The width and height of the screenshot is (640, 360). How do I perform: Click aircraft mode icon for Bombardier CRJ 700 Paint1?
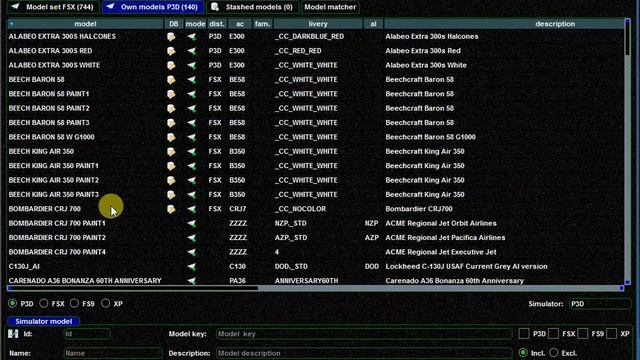[191, 223]
